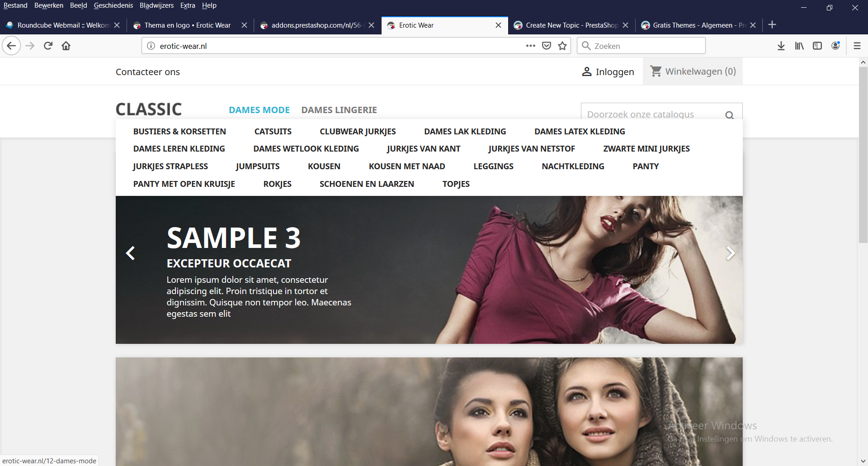This screenshot has width=868, height=466.
Task: Close the addons.prestashop.com tab
Action: (371, 25)
